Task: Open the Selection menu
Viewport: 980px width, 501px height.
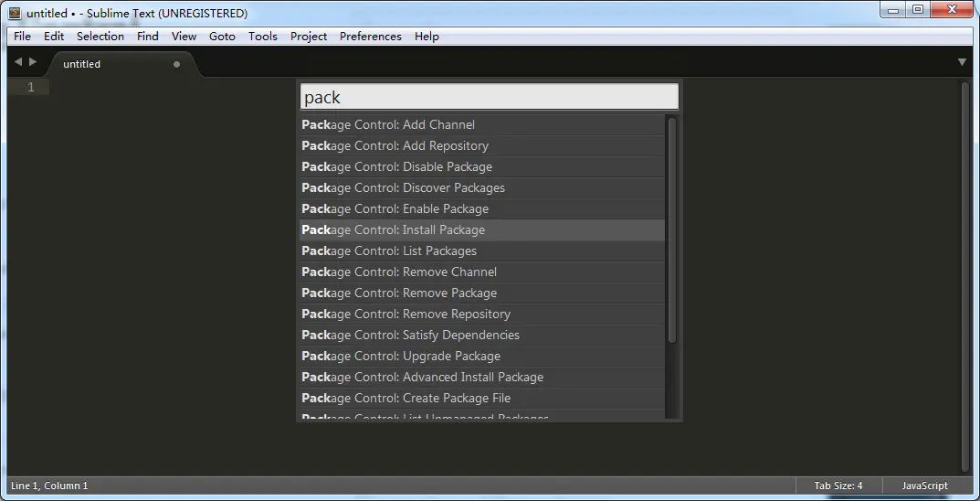Action: (100, 37)
